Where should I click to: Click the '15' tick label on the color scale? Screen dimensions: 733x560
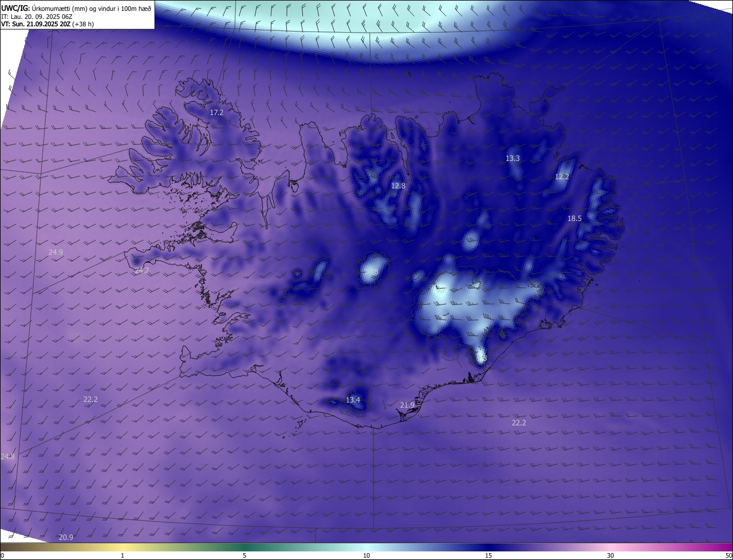(488, 556)
